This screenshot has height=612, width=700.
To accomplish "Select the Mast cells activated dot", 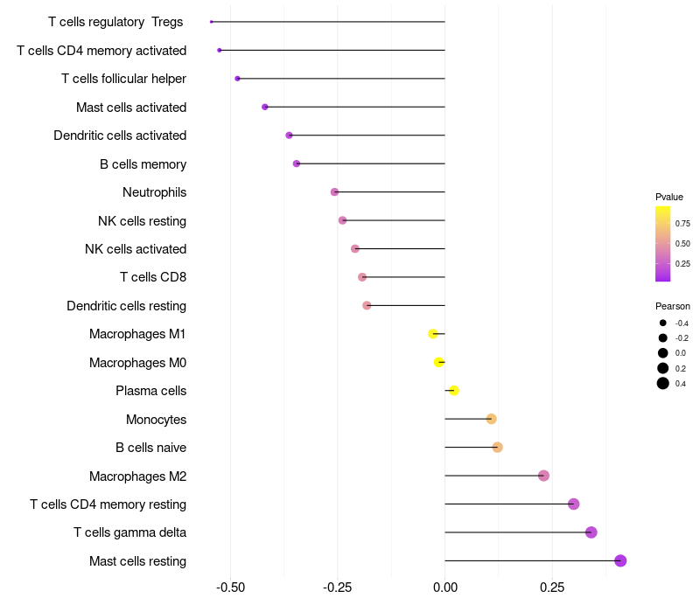I will [265, 107].
